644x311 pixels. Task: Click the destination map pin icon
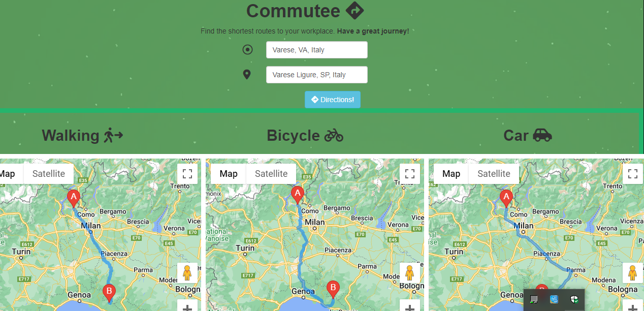(247, 75)
